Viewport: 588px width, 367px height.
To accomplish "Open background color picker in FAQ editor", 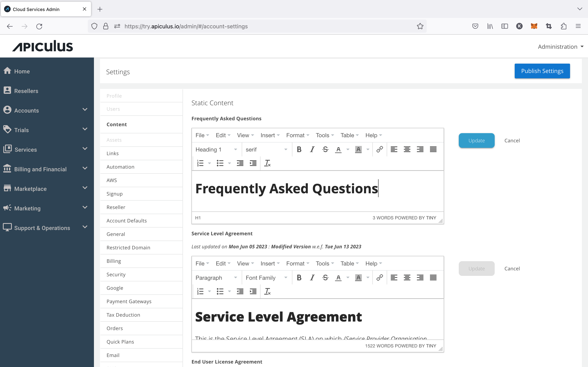I will click(x=368, y=149).
